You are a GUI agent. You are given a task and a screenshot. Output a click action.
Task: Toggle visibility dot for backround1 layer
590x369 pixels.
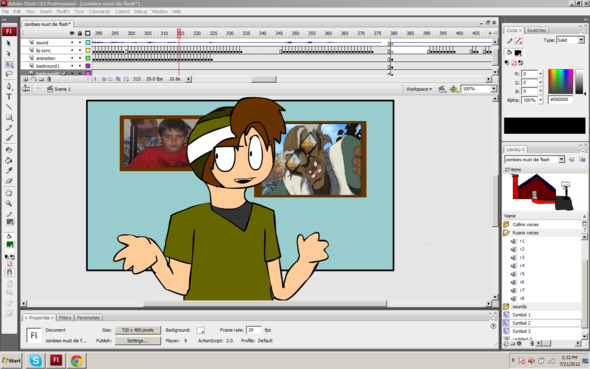click(x=72, y=66)
